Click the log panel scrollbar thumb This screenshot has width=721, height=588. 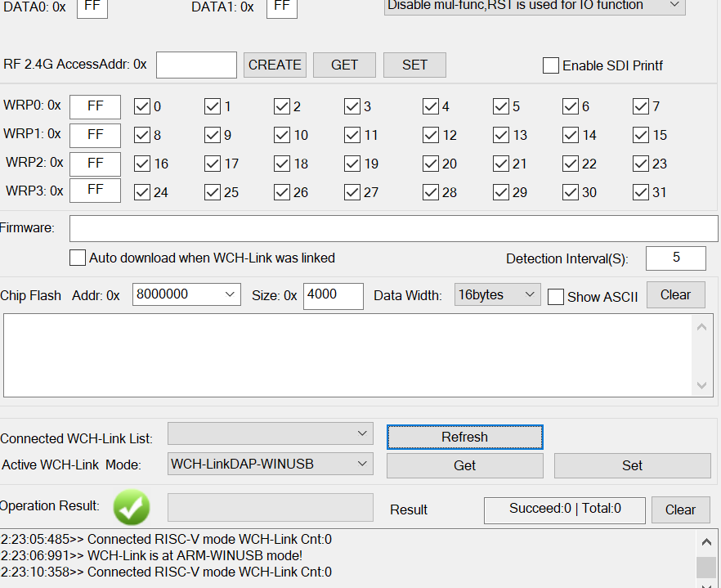tap(707, 567)
